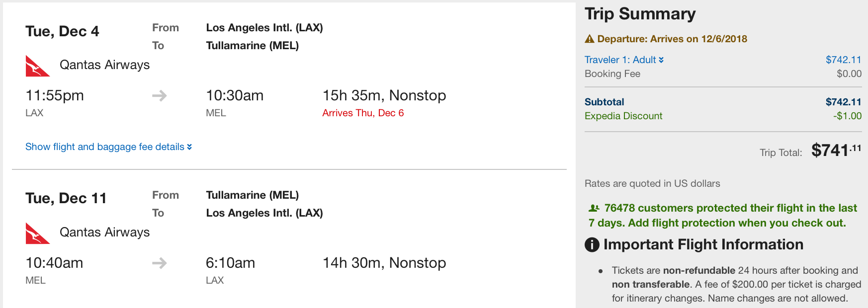The width and height of the screenshot is (868, 308).
Task: Click double chevron next to Traveler 1: Adult
Action: point(661,60)
